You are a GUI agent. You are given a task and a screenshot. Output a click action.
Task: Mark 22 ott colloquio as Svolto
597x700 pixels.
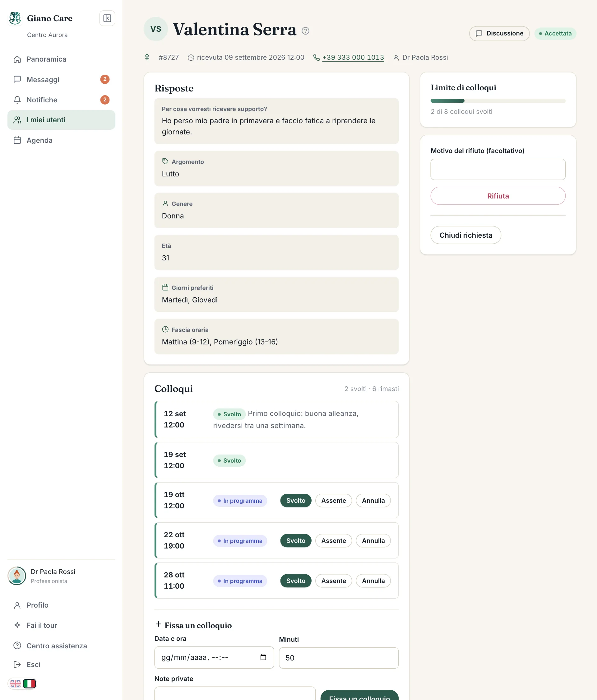click(296, 541)
